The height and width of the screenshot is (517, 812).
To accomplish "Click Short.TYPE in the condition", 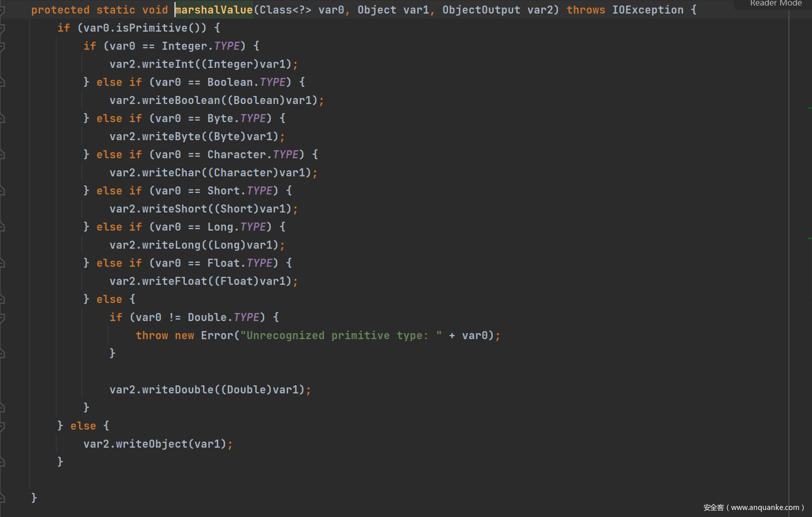I will 240,191.
